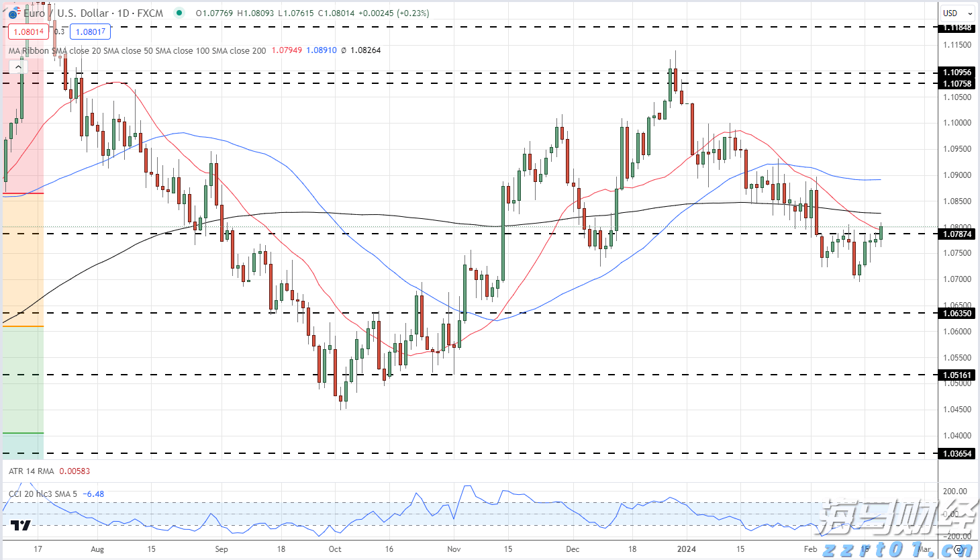This screenshot has height=560, width=980.
Task: Click the 1.05161 price level label
Action: tap(957, 375)
